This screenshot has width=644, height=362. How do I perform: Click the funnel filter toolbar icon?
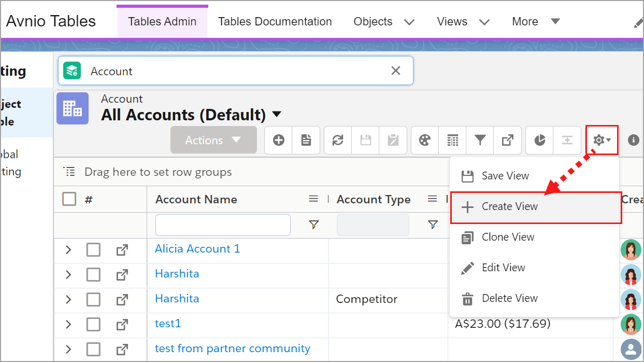pos(480,140)
